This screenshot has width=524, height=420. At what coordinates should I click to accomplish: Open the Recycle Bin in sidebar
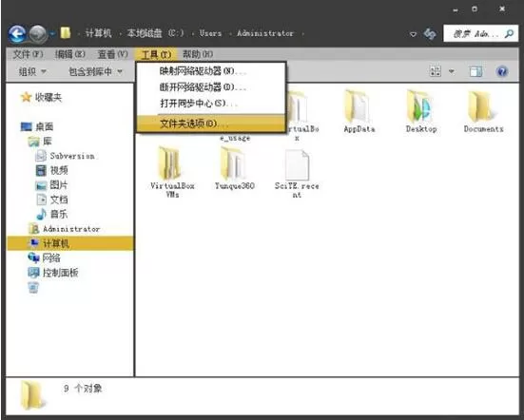(33, 287)
